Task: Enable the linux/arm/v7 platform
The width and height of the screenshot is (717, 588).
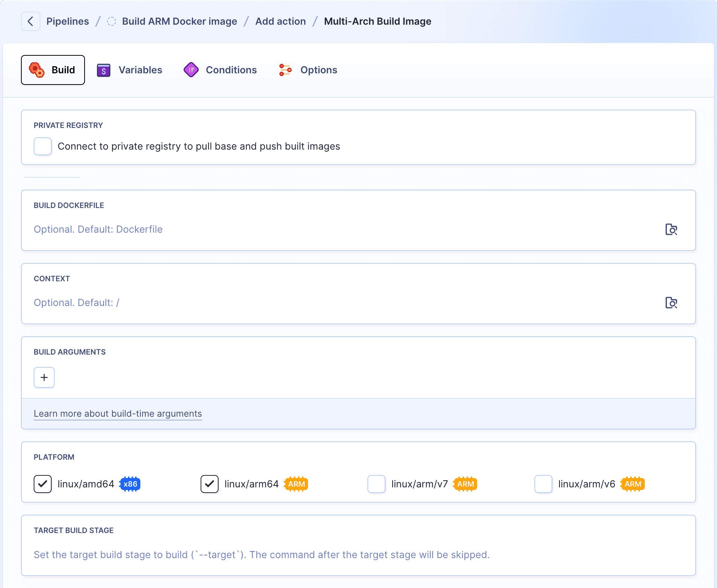Action: click(x=376, y=484)
